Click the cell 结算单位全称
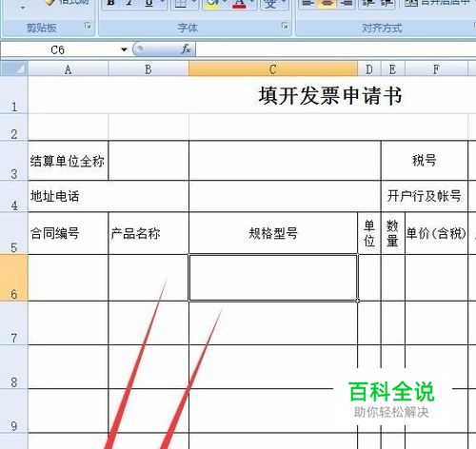Viewport: 476px width, 449px height. click(68, 161)
